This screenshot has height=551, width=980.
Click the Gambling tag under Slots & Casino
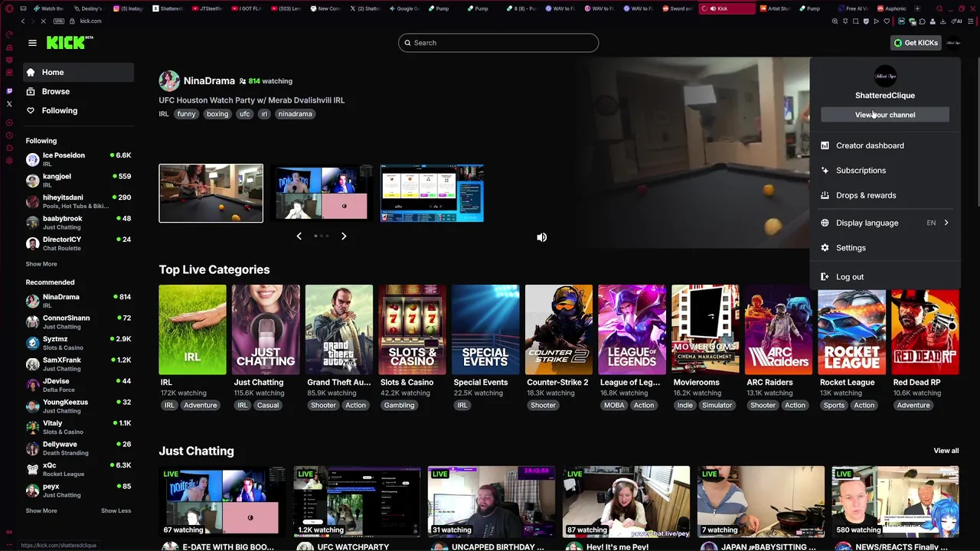[399, 406]
